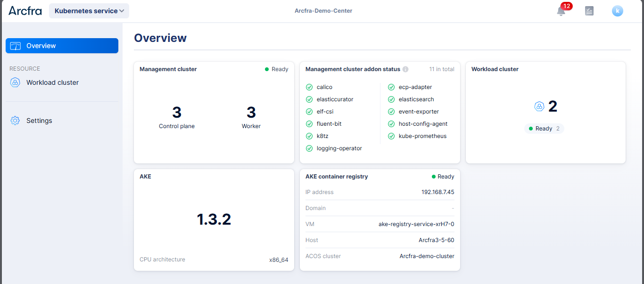
Task: Expand the Kubernetes service dropdown
Action: [89, 11]
